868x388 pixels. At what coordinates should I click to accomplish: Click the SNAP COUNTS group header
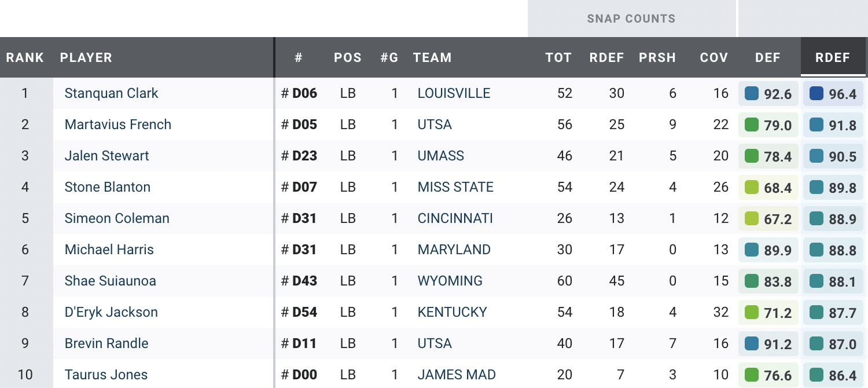(x=631, y=19)
